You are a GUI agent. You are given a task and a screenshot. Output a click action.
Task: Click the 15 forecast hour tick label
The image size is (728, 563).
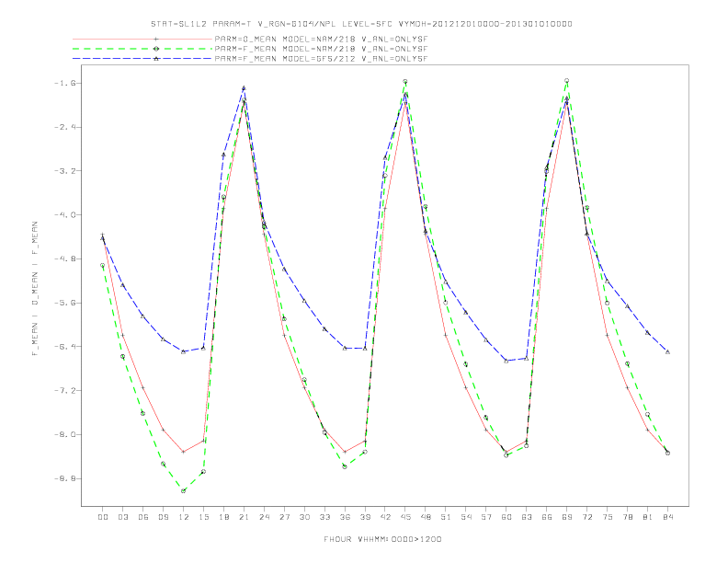[203, 517]
